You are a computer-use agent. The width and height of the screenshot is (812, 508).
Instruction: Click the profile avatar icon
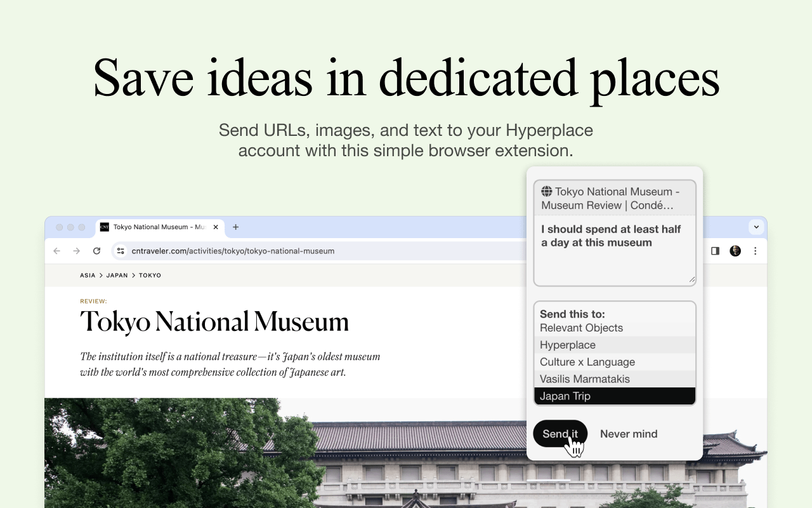click(x=735, y=251)
